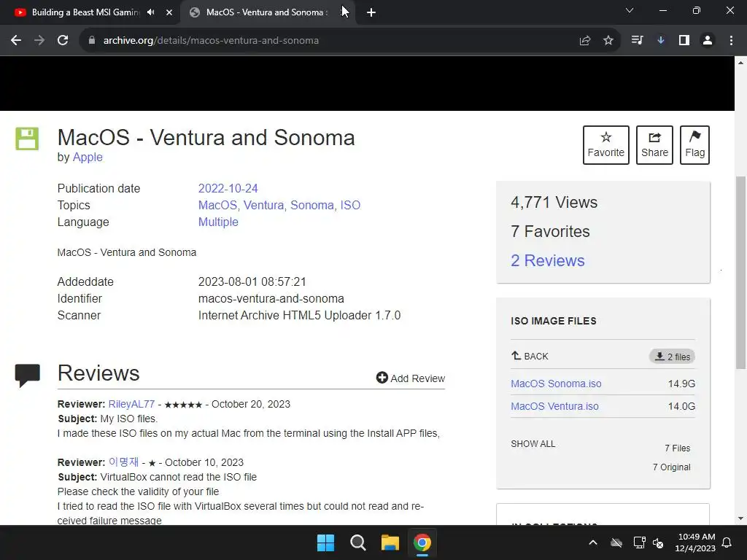Click the Multiple language link
The image size is (747, 560).
pyautogui.click(x=218, y=222)
